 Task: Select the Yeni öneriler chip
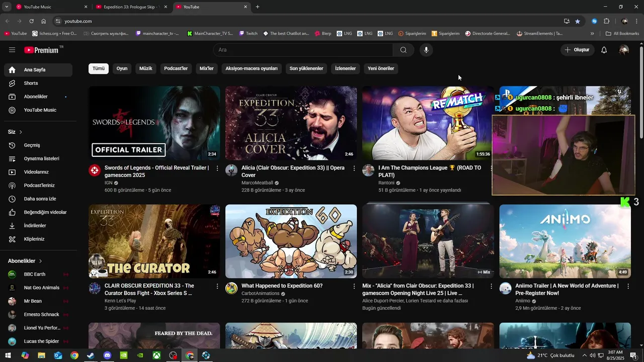click(381, 68)
